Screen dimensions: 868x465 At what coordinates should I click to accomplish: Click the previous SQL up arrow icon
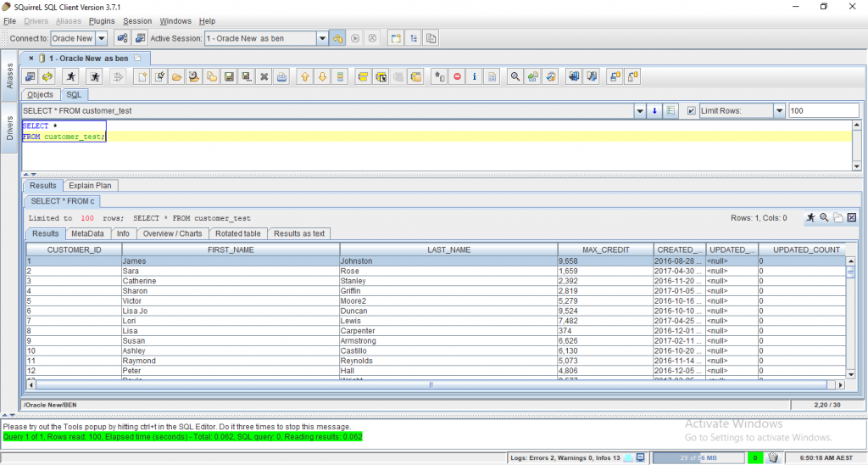pyautogui.click(x=304, y=76)
